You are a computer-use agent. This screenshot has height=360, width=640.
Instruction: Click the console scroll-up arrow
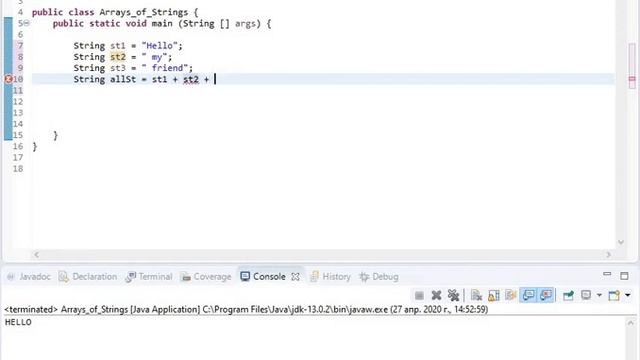click(x=631, y=323)
